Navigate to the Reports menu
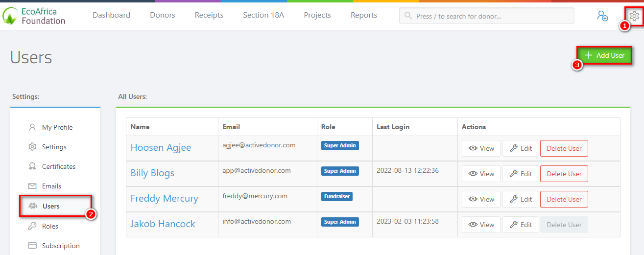This screenshot has height=255, width=644. pyautogui.click(x=364, y=15)
